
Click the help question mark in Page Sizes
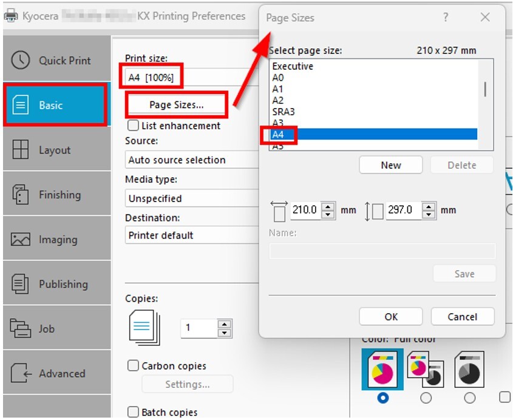[445, 16]
